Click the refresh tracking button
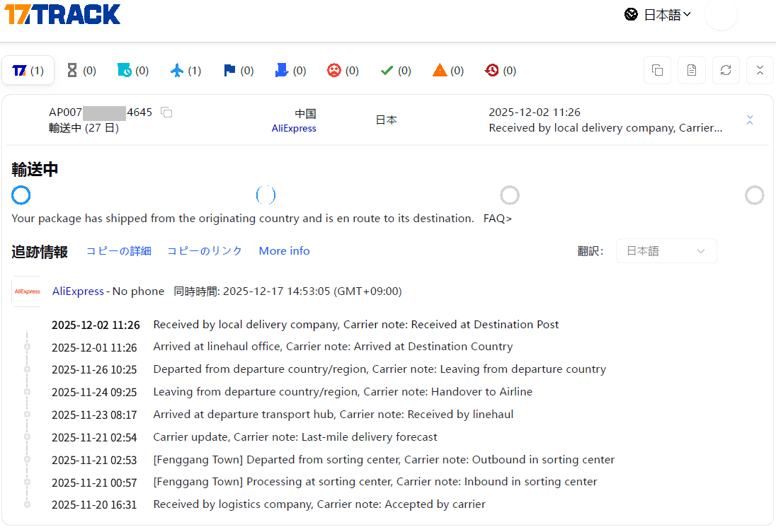 (726, 70)
